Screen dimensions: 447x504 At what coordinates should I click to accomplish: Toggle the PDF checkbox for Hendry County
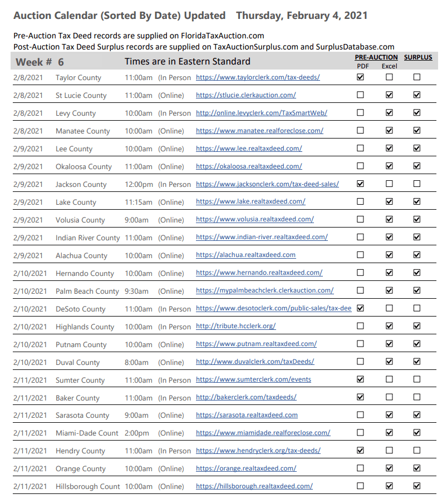coord(361,451)
